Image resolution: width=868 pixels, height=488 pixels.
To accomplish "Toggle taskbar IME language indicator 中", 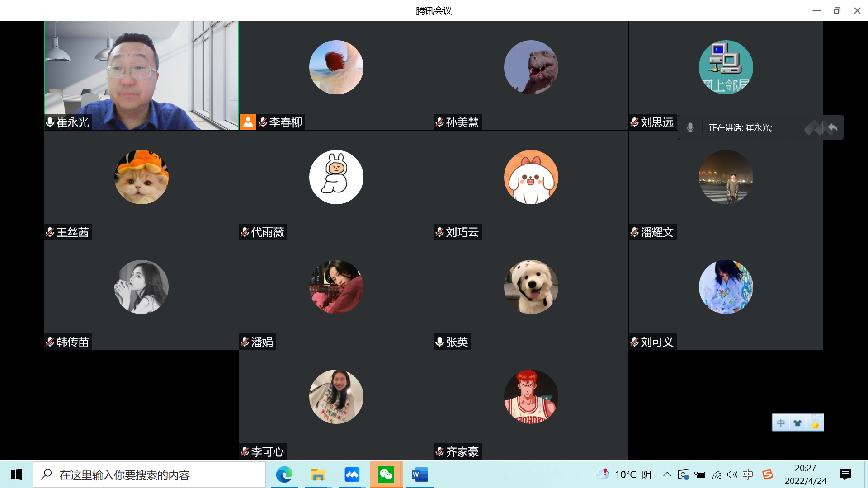I will [x=748, y=474].
